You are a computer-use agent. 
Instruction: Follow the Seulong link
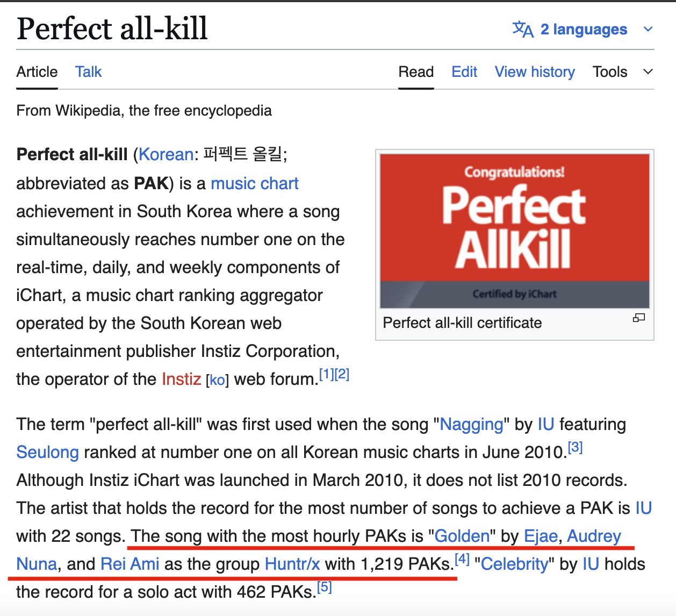(48, 453)
